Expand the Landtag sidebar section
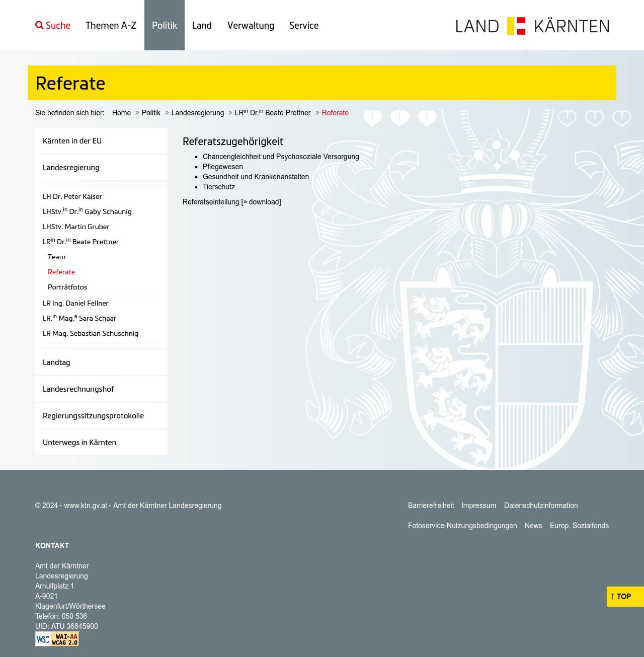Screen dimensions: 644x657 click(x=101, y=362)
